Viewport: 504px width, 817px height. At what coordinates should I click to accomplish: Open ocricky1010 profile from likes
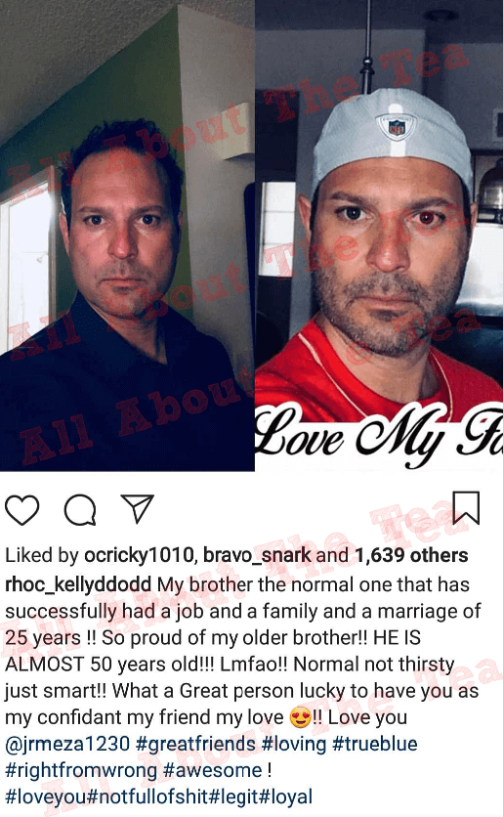[x=139, y=556]
